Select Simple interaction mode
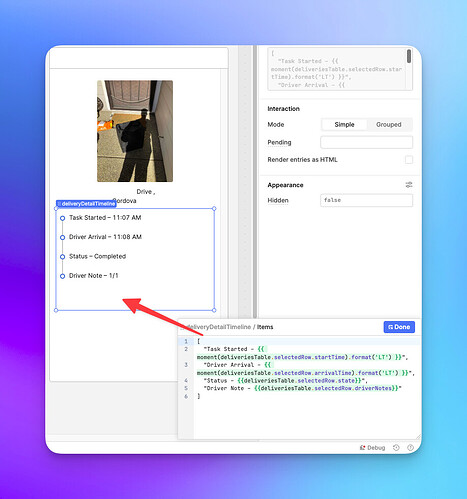This screenshot has height=499, width=467. (x=344, y=124)
